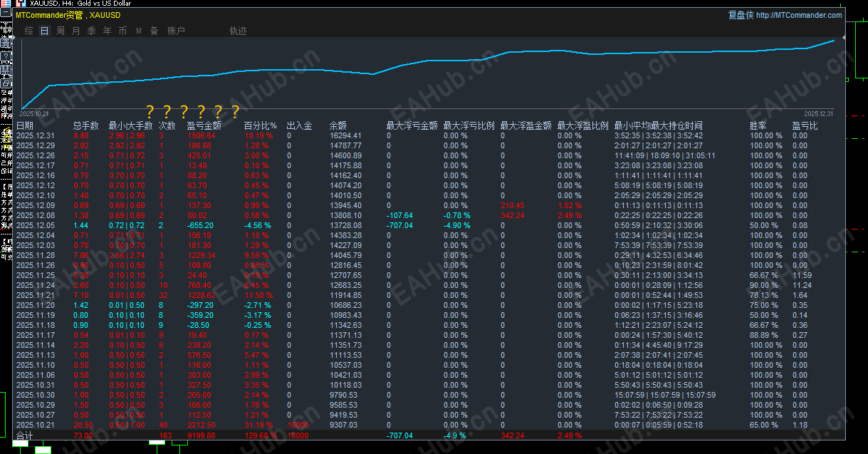
Task: Click the question mark box in left sidebar
Action: coord(6,56)
